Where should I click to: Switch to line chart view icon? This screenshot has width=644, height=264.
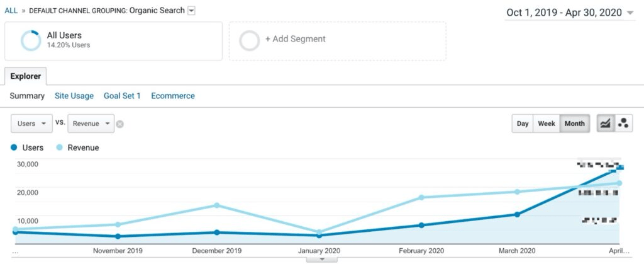[606, 123]
